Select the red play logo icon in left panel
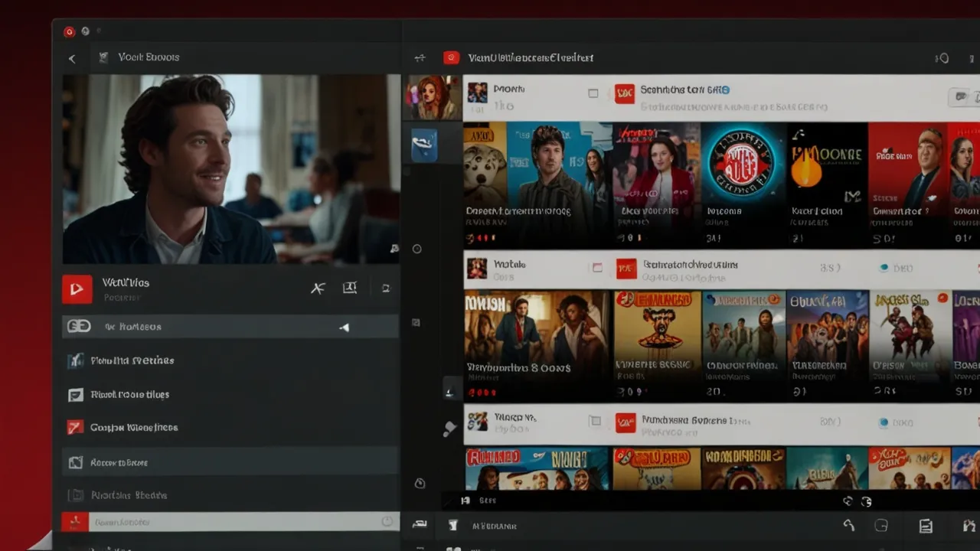The width and height of the screenshot is (980, 551). click(x=77, y=288)
